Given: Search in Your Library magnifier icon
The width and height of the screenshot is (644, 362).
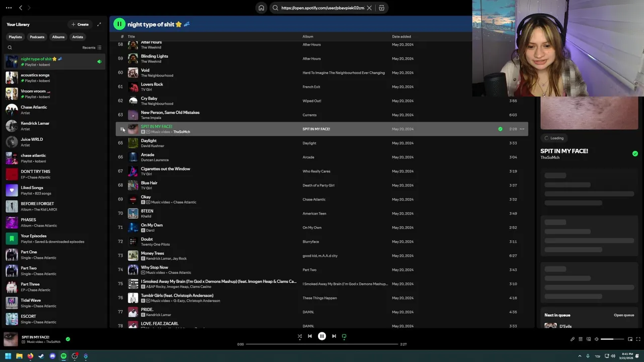Looking at the screenshot, I should pyautogui.click(x=10, y=48).
